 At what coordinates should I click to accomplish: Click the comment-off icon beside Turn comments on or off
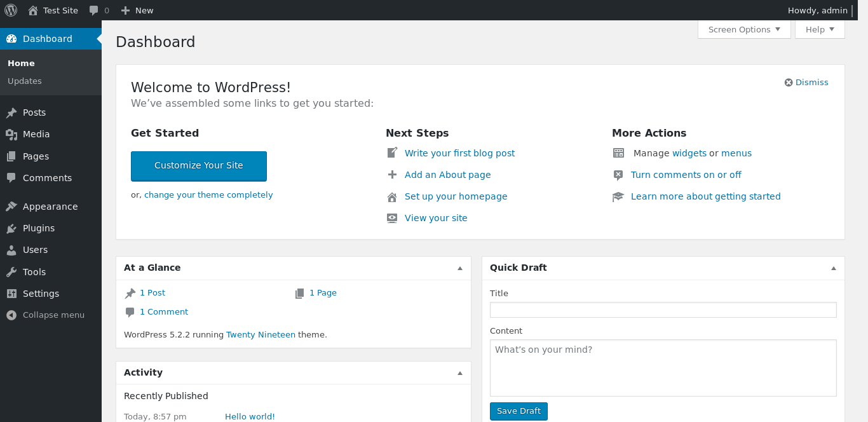tap(618, 175)
